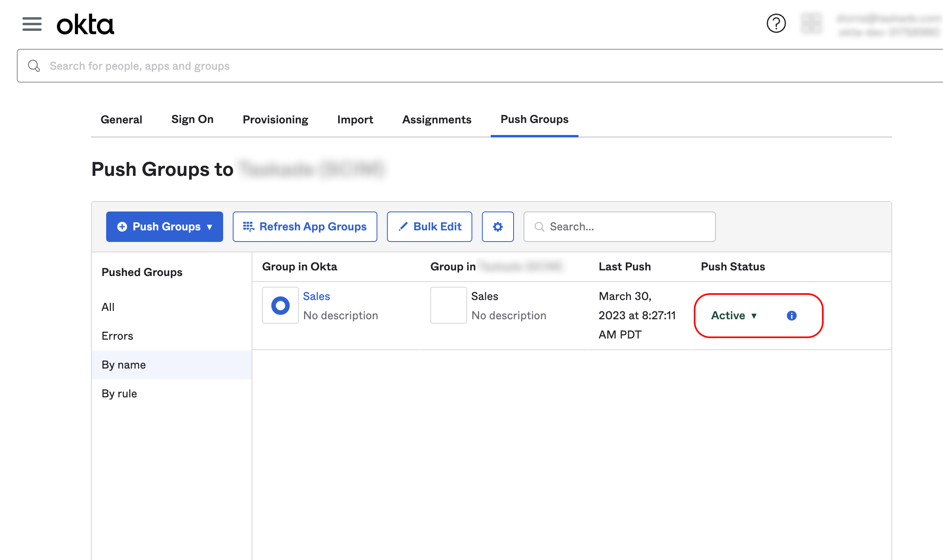Click the Bulk Edit button

429,227
